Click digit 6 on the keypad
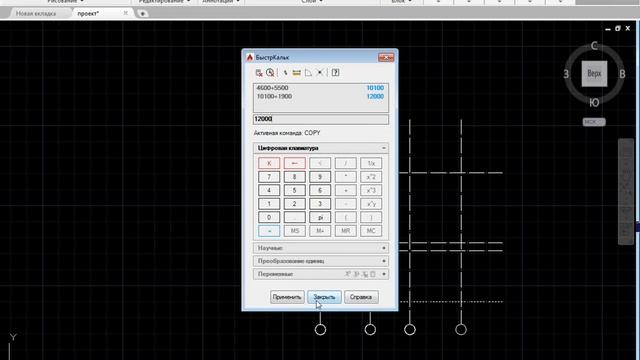The height and width of the screenshot is (360, 640). 320,190
